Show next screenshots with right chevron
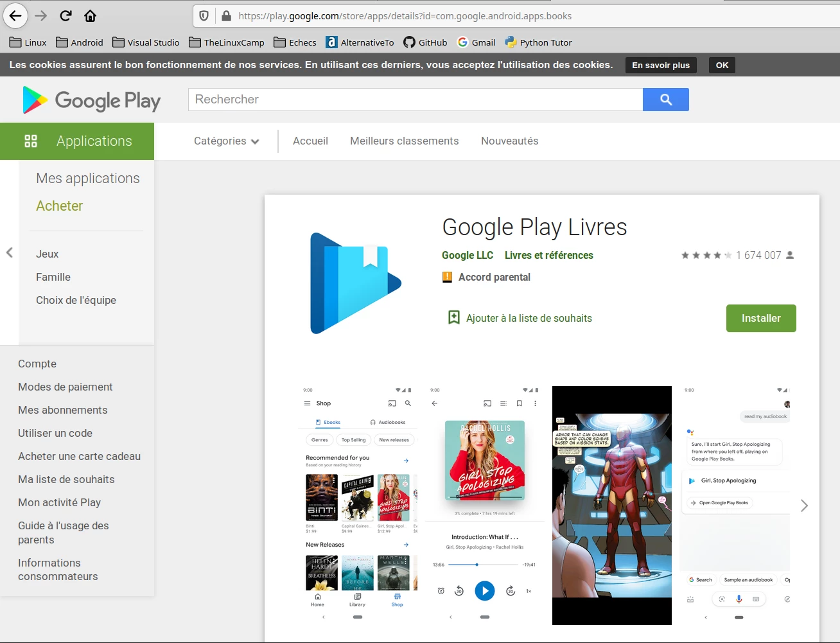Screen dimensions: 840x643 [x=804, y=506]
